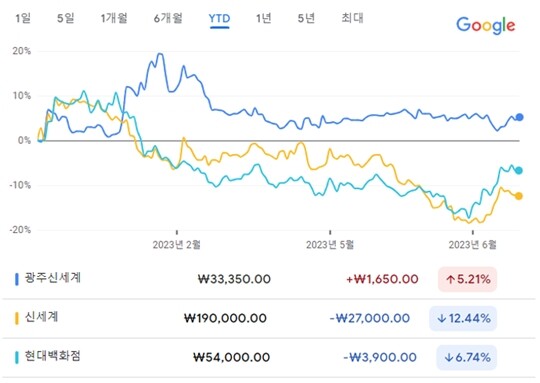This screenshot has height=383, width=540.
Task: Click the yellow color marker beside 신세계
Action: 16,318
